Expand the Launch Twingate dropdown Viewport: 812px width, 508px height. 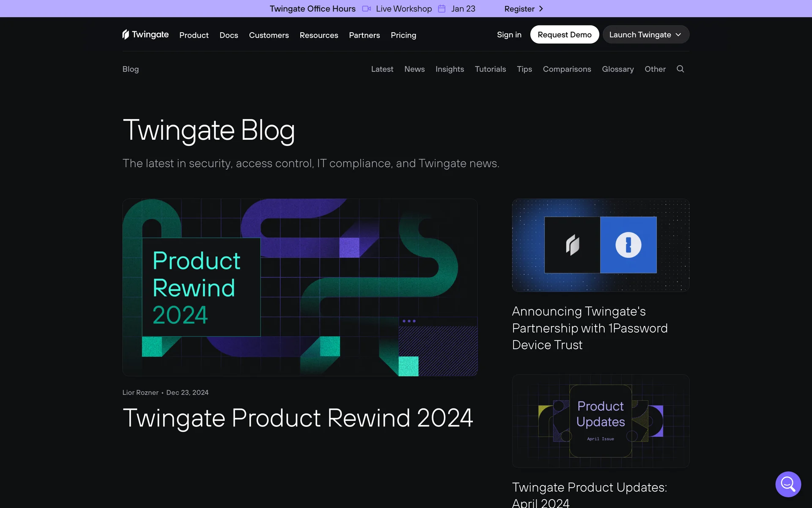[x=645, y=35]
